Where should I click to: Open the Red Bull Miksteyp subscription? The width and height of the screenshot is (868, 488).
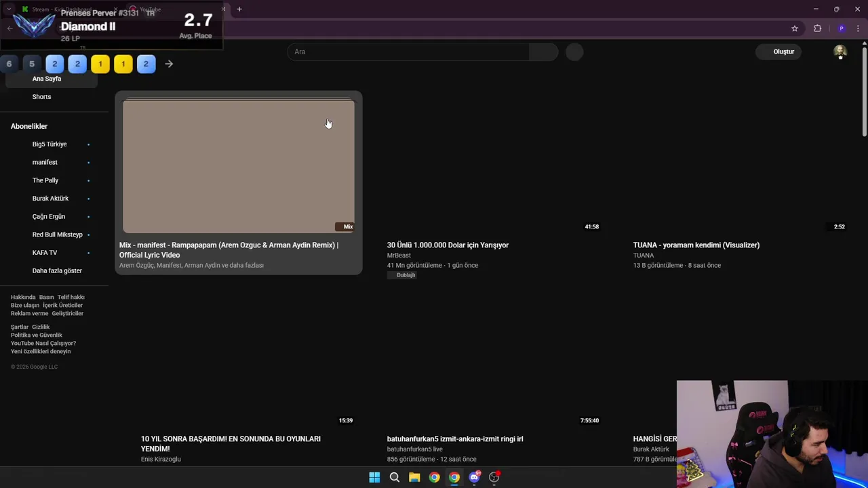point(52,235)
